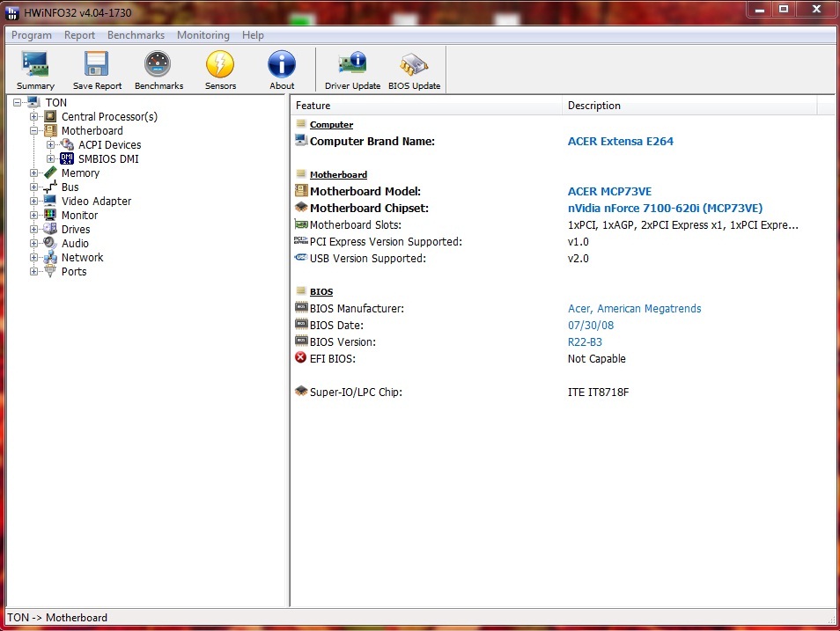Screen dimensions: 840x631
Task: Click the Network tree icon
Action: point(50,257)
